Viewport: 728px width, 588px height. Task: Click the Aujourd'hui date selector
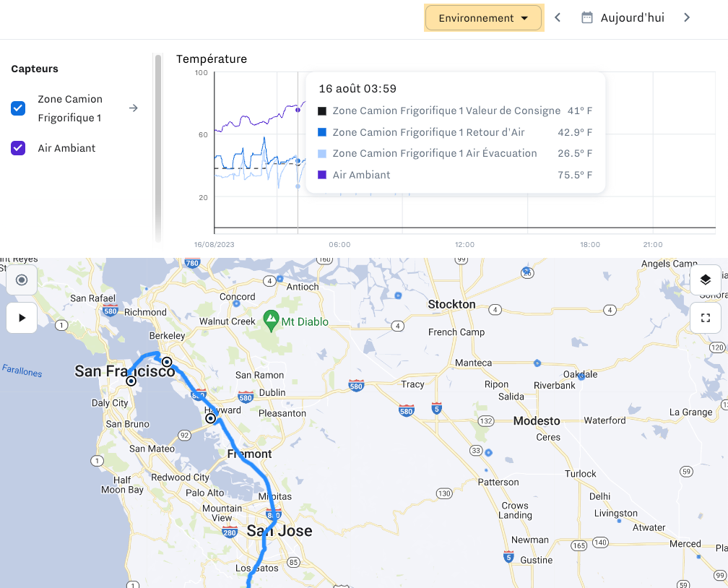click(632, 17)
